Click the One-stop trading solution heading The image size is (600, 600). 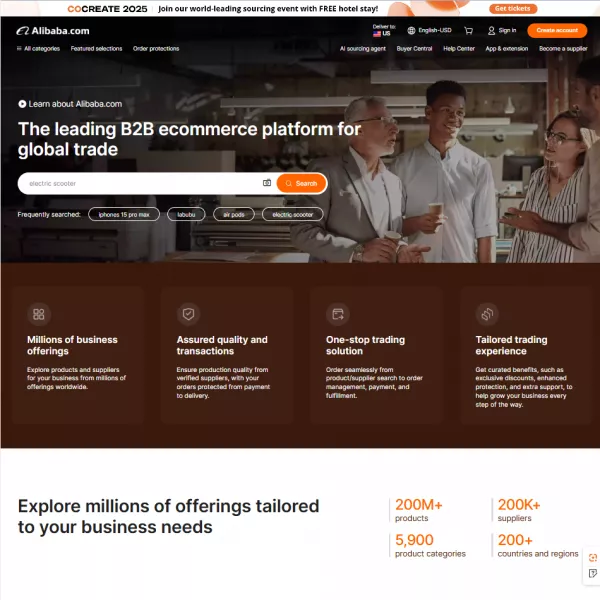(x=365, y=345)
